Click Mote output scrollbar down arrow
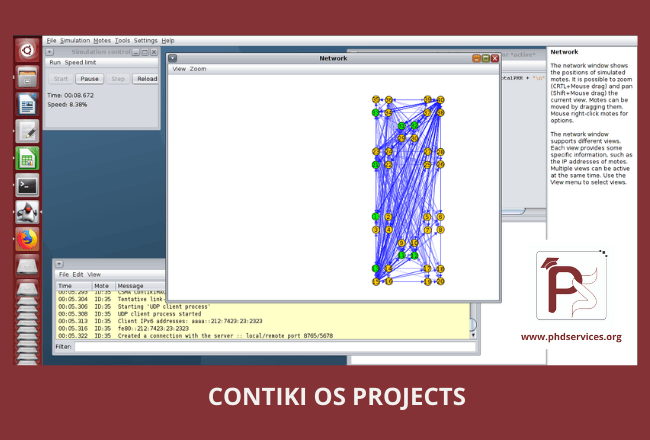Screen dimensions: 650x440 (x=473, y=335)
